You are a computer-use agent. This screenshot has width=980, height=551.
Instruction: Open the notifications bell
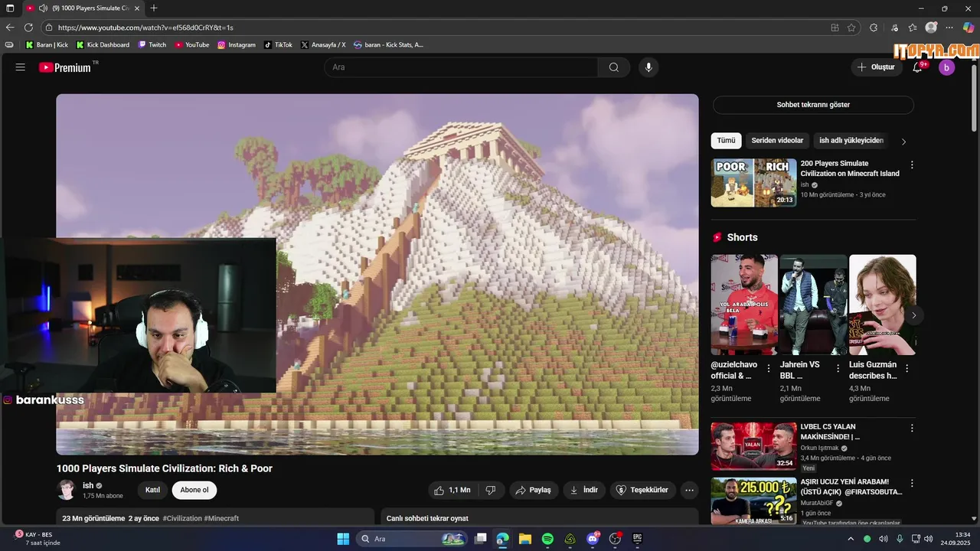click(917, 67)
